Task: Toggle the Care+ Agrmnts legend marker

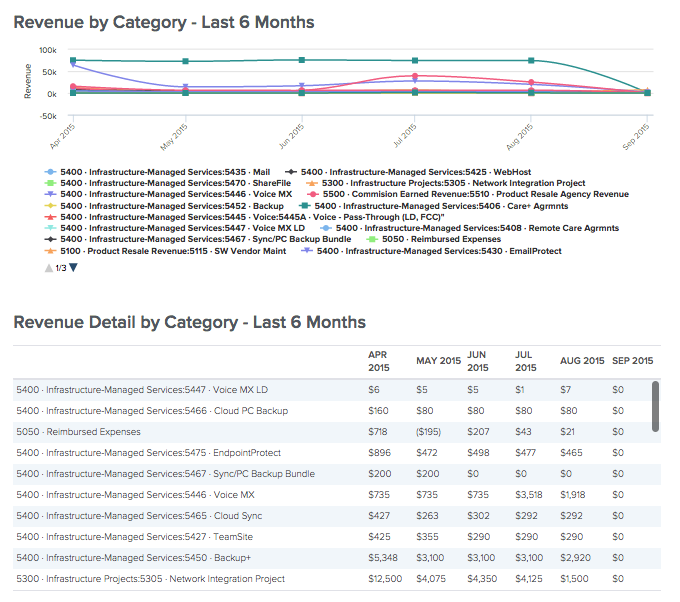Action: (x=304, y=206)
